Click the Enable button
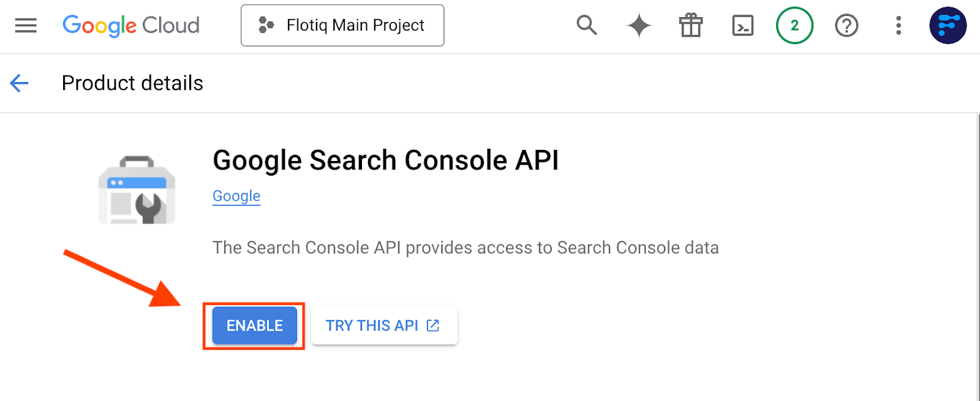This screenshot has height=401, width=980. pyautogui.click(x=255, y=326)
